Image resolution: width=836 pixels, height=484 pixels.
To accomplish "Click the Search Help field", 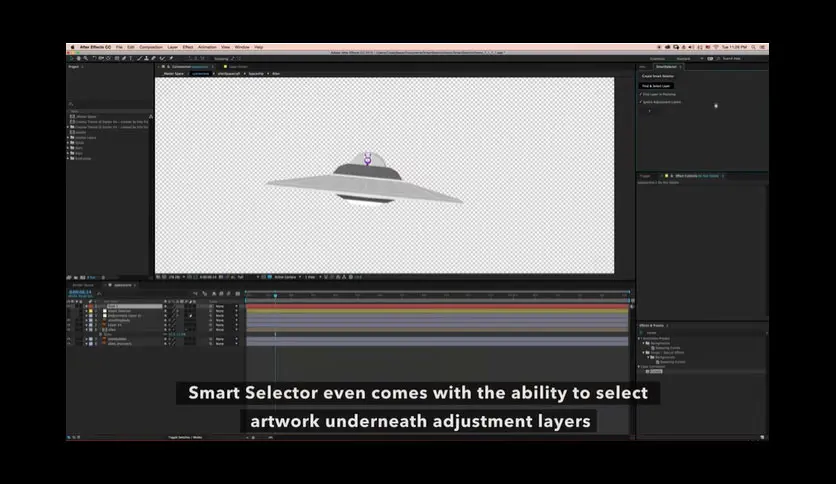I will [732, 59].
